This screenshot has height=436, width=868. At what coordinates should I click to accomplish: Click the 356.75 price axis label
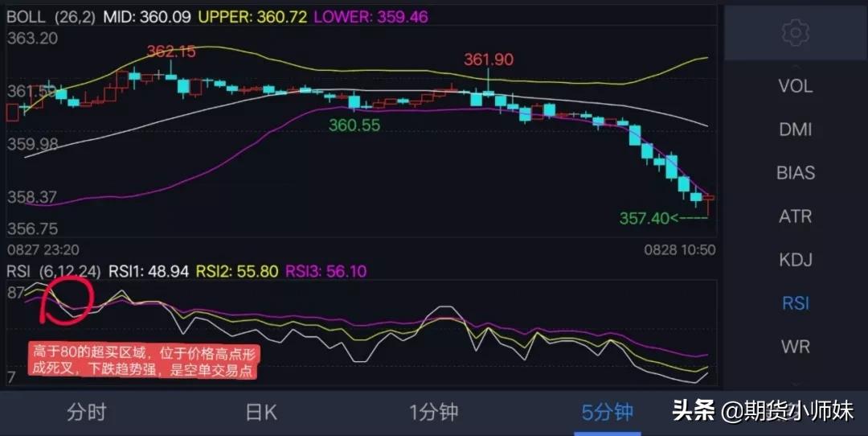pos(32,228)
